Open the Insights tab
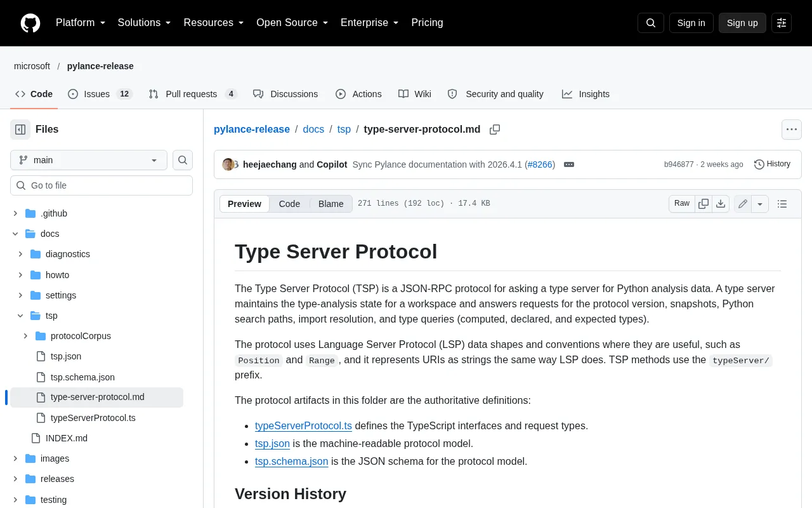The image size is (812, 508). (586, 94)
